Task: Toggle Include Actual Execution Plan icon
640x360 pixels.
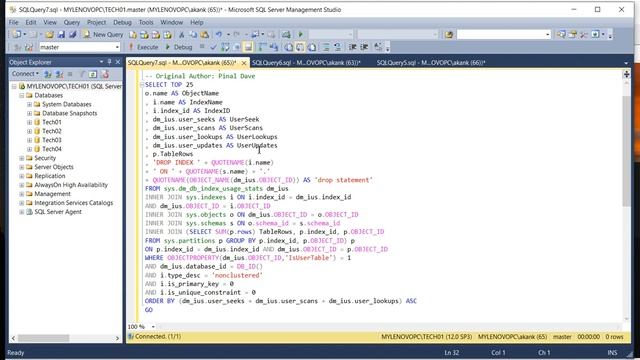Action: click(x=262, y=47)
